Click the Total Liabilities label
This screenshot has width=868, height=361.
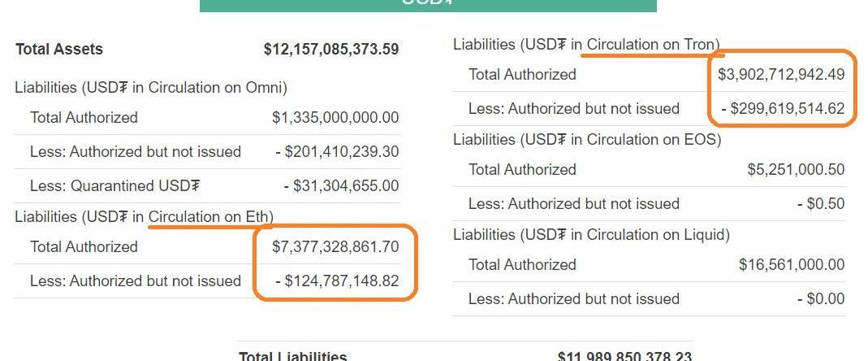tap(292, 356)
